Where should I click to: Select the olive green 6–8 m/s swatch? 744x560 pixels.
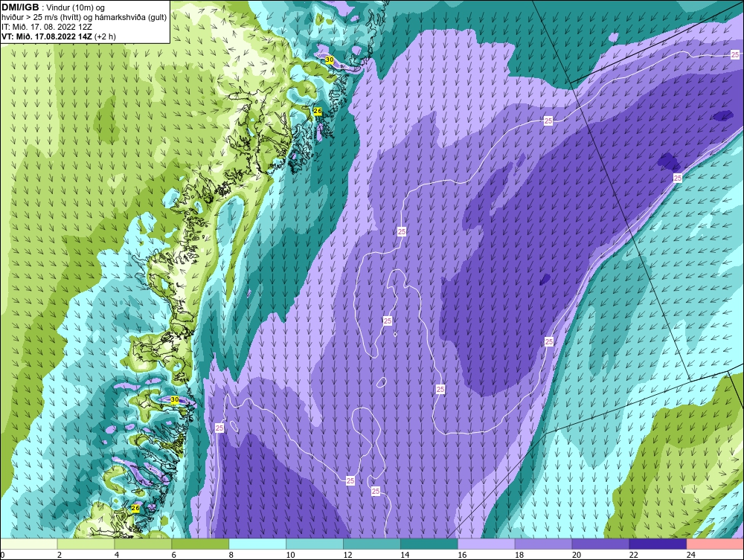(x=199, y=544)
